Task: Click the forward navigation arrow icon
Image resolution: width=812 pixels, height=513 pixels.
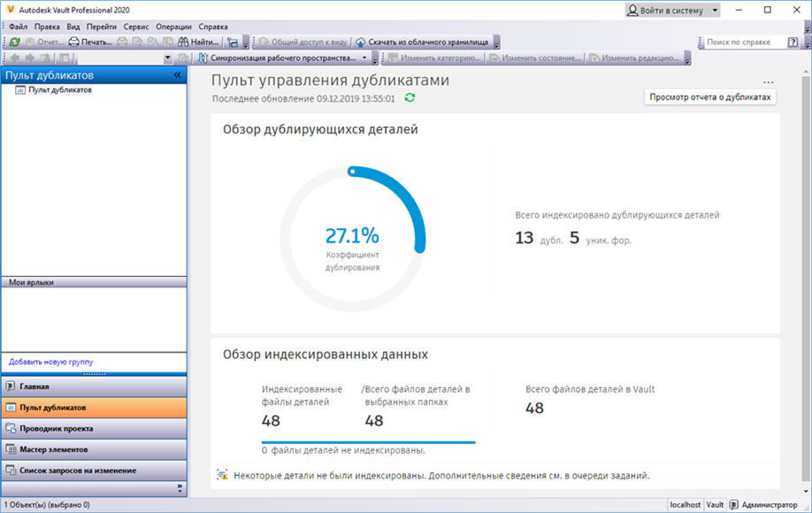Action: point(30,58)
